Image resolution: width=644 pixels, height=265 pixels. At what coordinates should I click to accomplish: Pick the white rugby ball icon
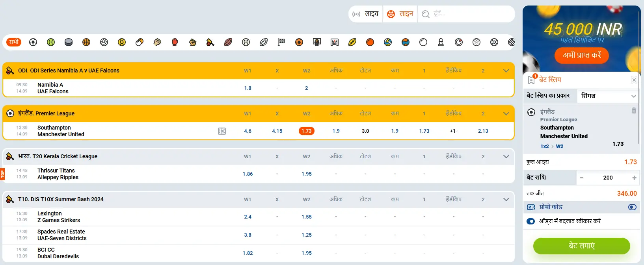coord(264,42)
